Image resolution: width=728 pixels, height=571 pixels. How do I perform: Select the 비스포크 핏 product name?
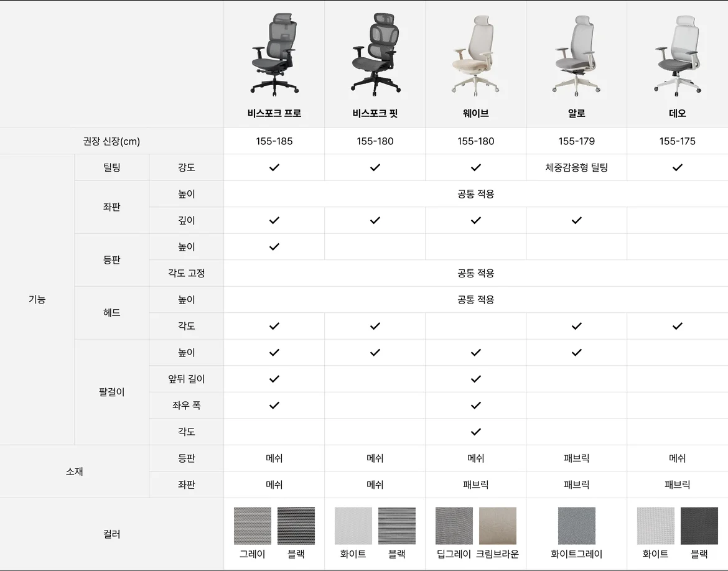click(x=375, y=113)
